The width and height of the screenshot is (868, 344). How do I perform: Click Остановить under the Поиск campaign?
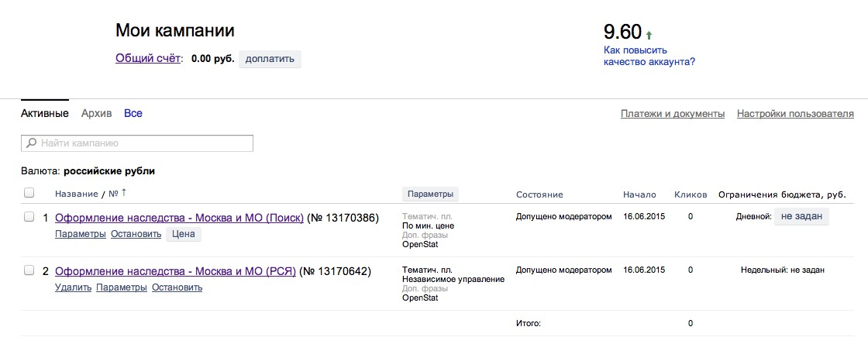pos(136,235)
